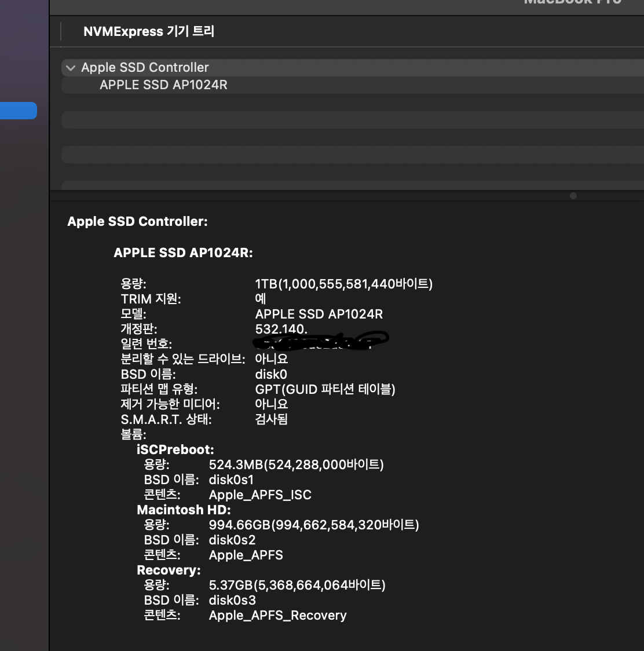The height and width of the screenshot is (651, 644).
Task: Click the highlighted blue sidebar item
Action: coord(19,111)
